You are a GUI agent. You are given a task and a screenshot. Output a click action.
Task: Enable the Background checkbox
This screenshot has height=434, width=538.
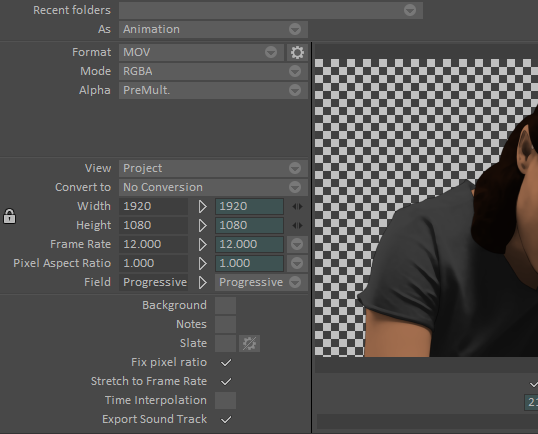pyautogui.click(x=225, y=305)
